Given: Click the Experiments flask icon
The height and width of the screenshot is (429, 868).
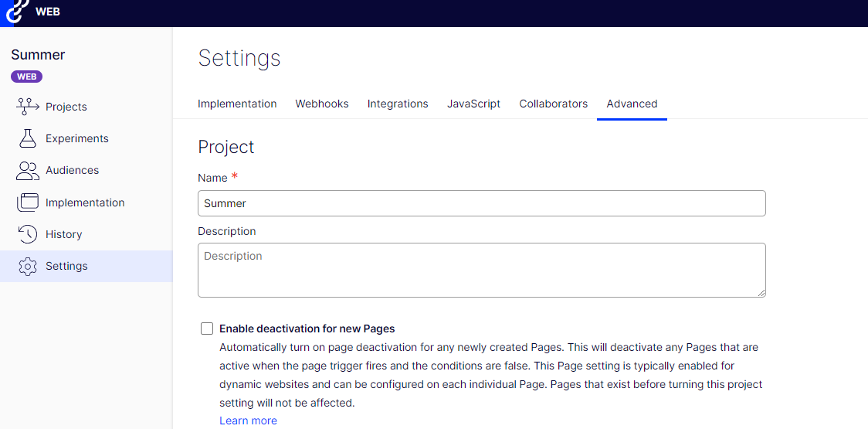Looking at the screenshot, I should 28,138.
